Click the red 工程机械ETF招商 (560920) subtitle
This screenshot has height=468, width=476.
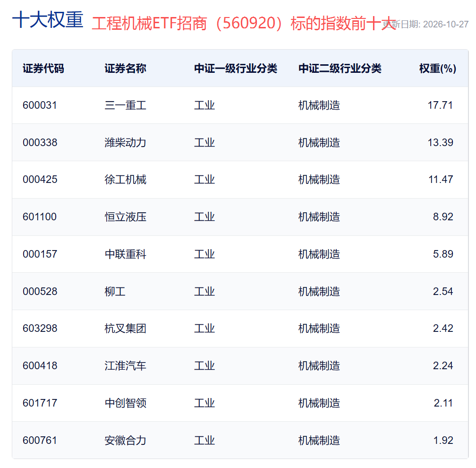click(x=244, y=24)
